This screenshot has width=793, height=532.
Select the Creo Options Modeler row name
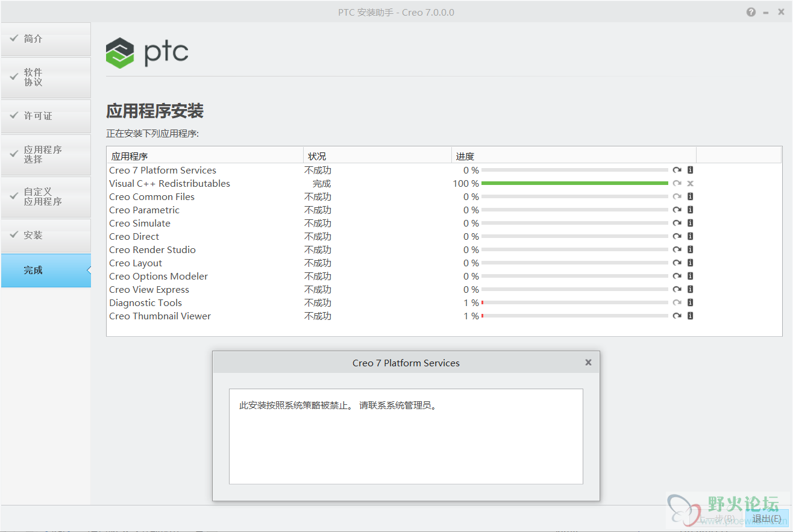tap(158, 277)
